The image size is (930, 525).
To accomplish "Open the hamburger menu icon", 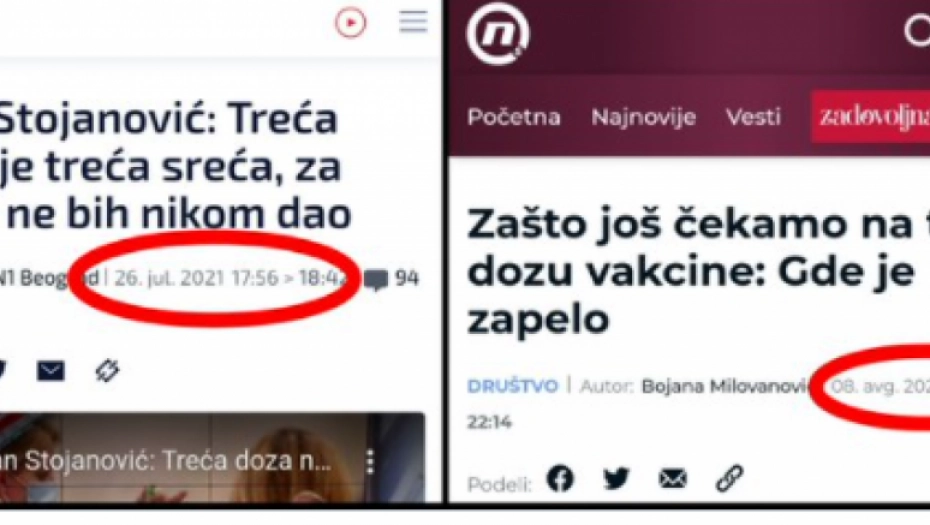I will 413,22.
